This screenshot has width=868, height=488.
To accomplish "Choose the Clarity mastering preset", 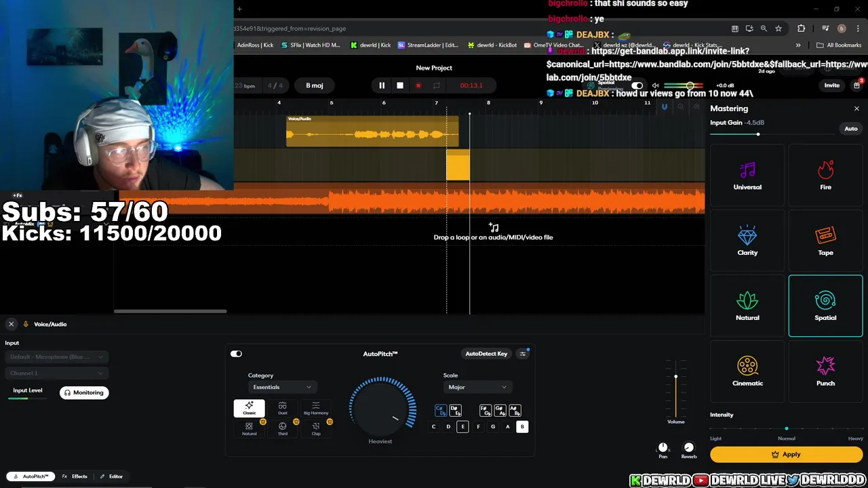I will pyautogui.click(x=747, y=241).
